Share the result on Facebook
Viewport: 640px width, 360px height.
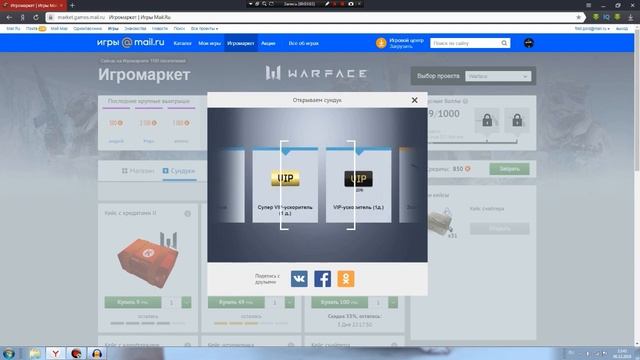(322, 279)
